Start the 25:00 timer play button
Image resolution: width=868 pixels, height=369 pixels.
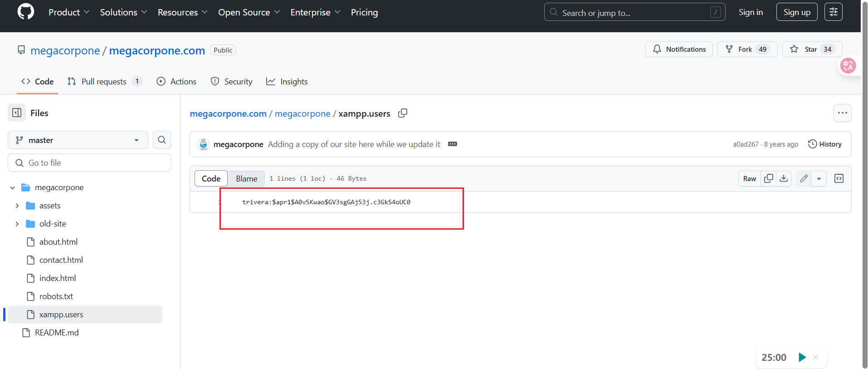(x=802, y=357)
